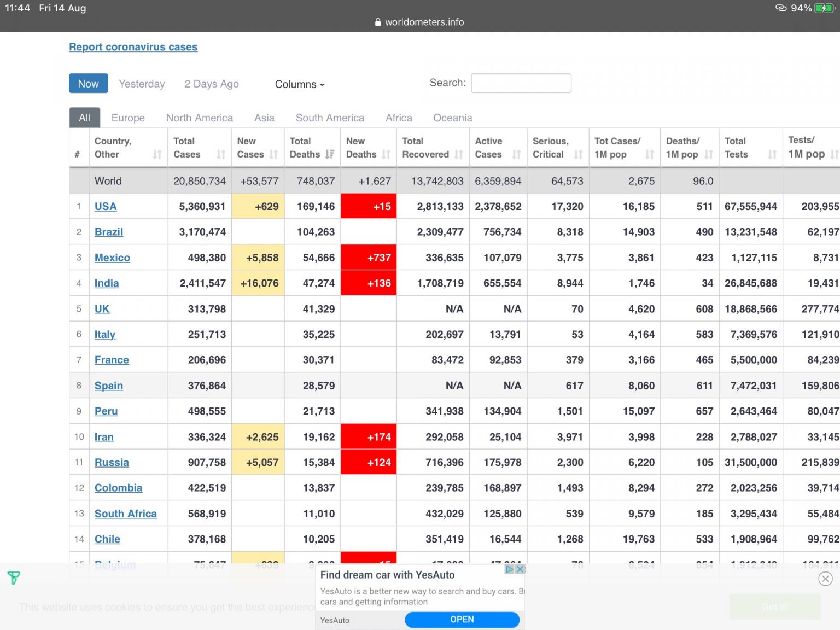Sort table by Total Cases column arrows

221,155
